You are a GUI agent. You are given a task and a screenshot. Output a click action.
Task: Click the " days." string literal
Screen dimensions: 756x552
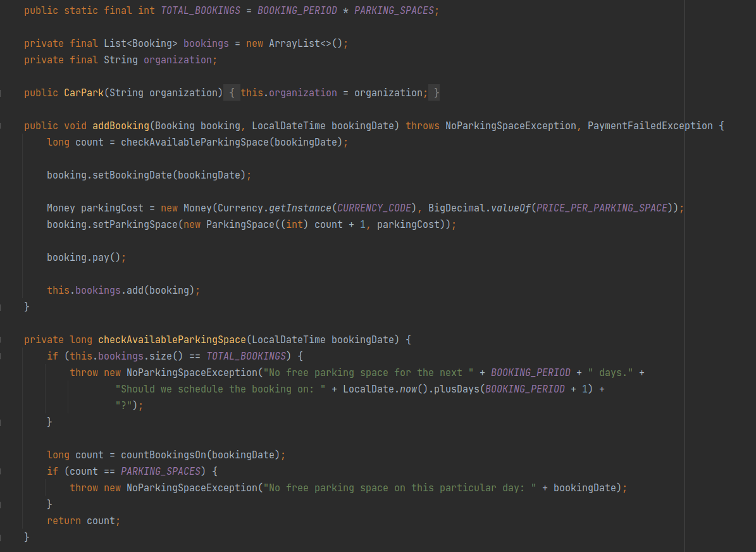[x=610, y=372]
